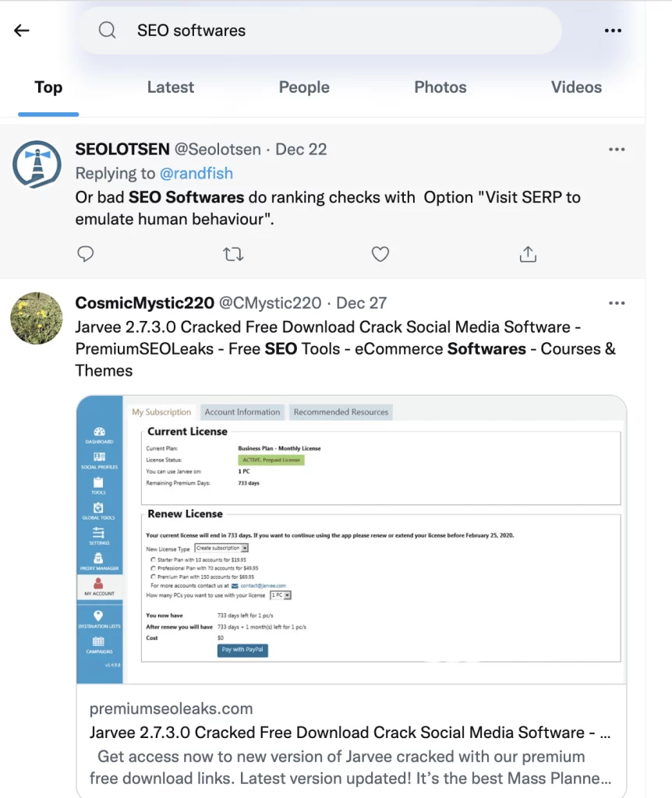Select Professional Plan radio button
This screenshot has height=798, width=672.
pyautogui.click(x=154, y=568)
